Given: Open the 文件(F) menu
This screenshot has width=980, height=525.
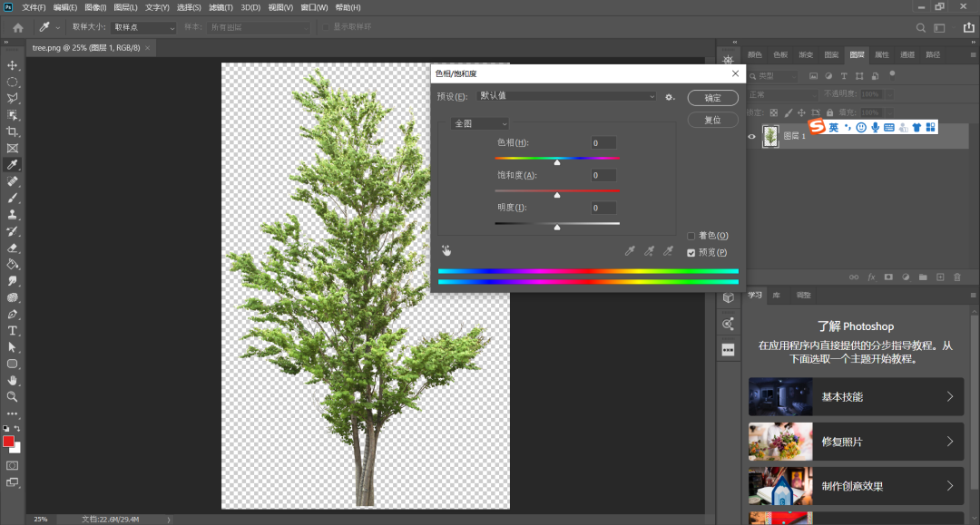Looking at the screenshot, I should (34, 7).
